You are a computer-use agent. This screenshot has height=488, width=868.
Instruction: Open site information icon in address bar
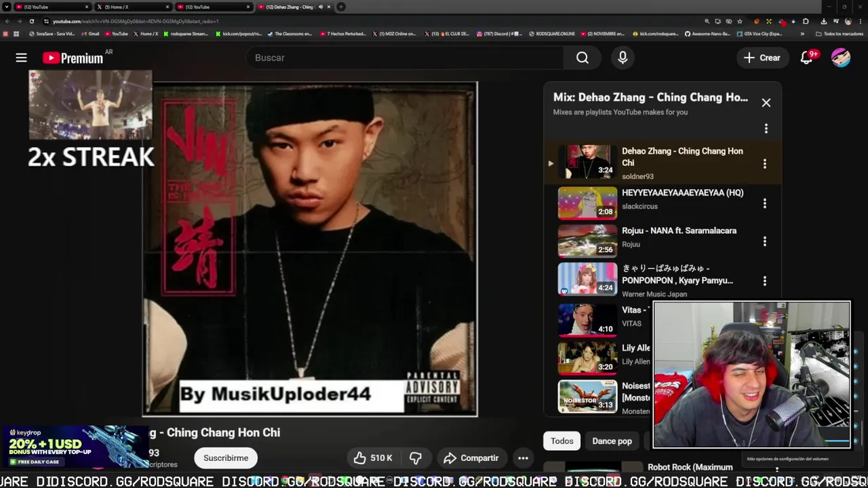[46, 21]
